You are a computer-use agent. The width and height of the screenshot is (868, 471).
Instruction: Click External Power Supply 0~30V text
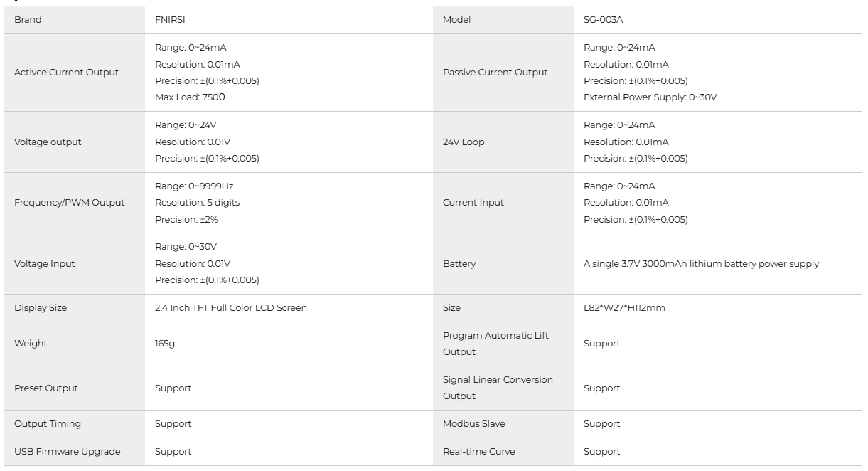click(650, 97)
